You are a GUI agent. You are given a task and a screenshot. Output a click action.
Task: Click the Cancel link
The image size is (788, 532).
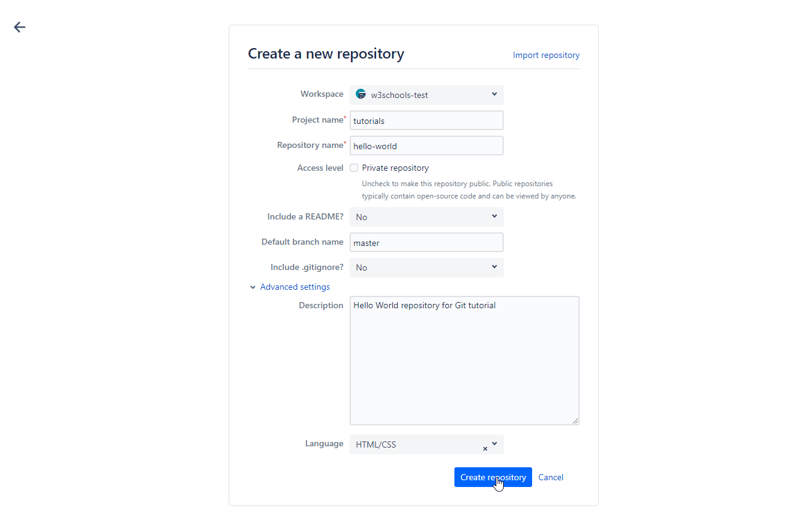tap(551, 477)
